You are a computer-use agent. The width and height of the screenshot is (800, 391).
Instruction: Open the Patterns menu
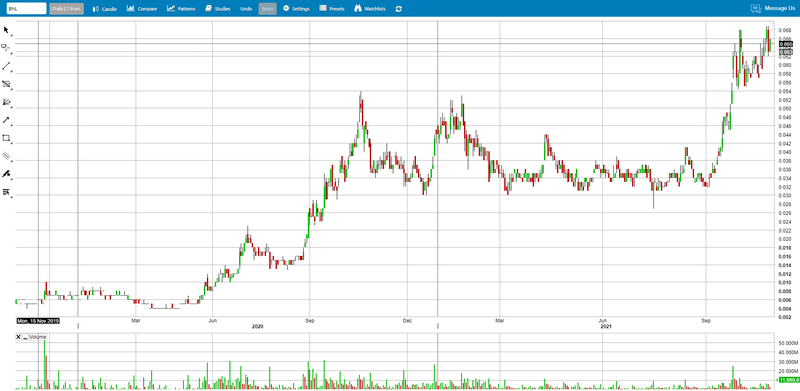pos(181,9)
